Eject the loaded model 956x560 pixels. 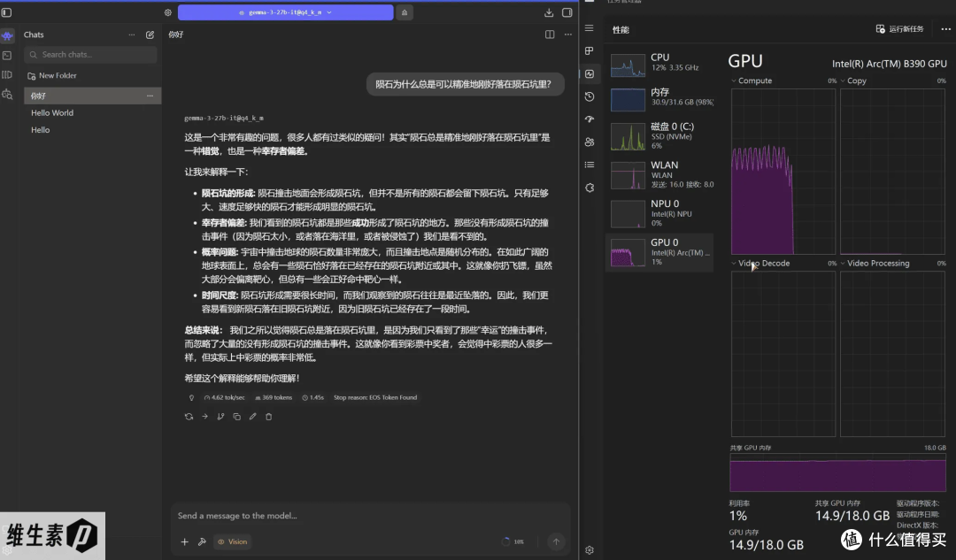pyautogui.click(x=405, y=12)
